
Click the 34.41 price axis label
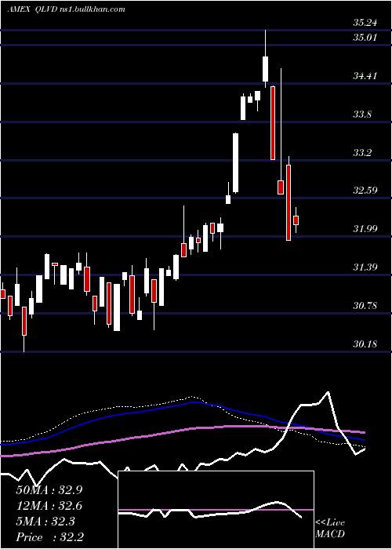pos(365,75)
